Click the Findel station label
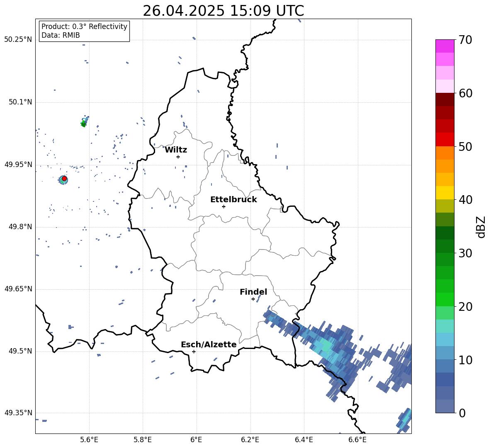Screen dimensions: 491x448 253,292
